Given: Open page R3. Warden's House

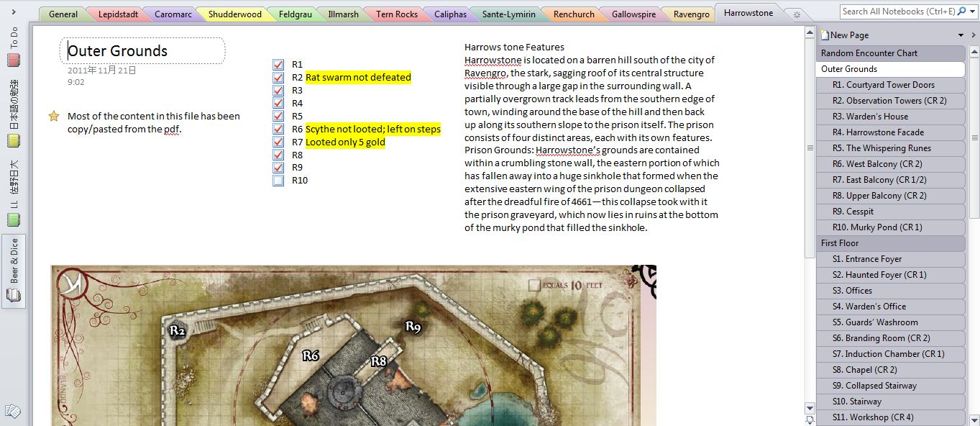Looking at the screenshot, I should [891, 117].
